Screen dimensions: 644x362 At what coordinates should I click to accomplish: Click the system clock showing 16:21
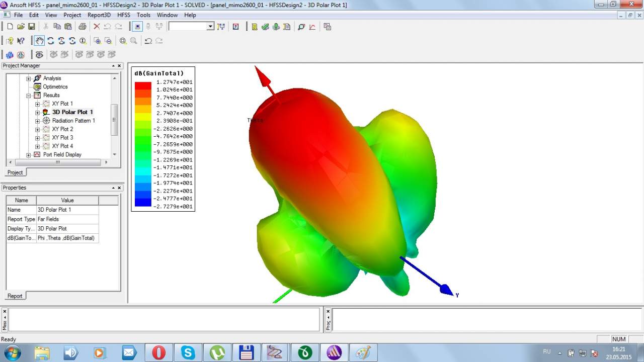[618, 349]
